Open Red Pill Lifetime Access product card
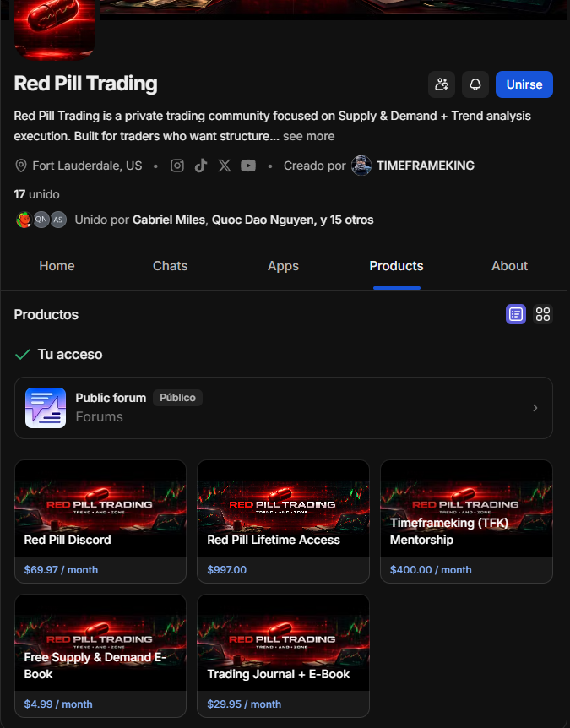 pyautogui.click(x=283, y=521)
